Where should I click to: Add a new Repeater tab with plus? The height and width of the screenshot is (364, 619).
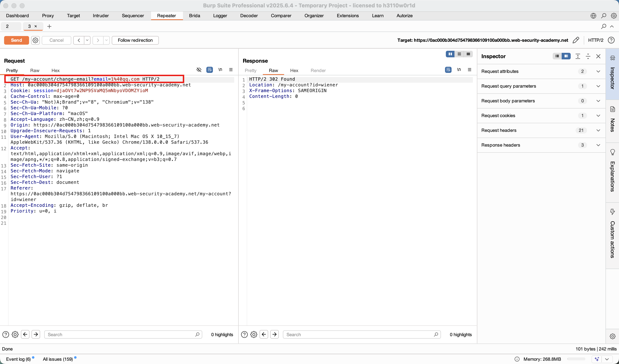click(x=49, y=26)
